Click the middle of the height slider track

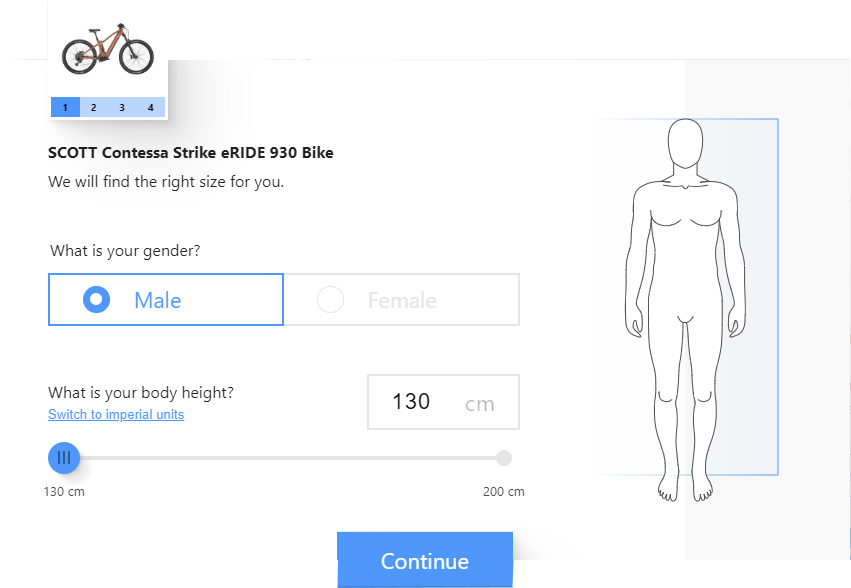pos(284,458)
